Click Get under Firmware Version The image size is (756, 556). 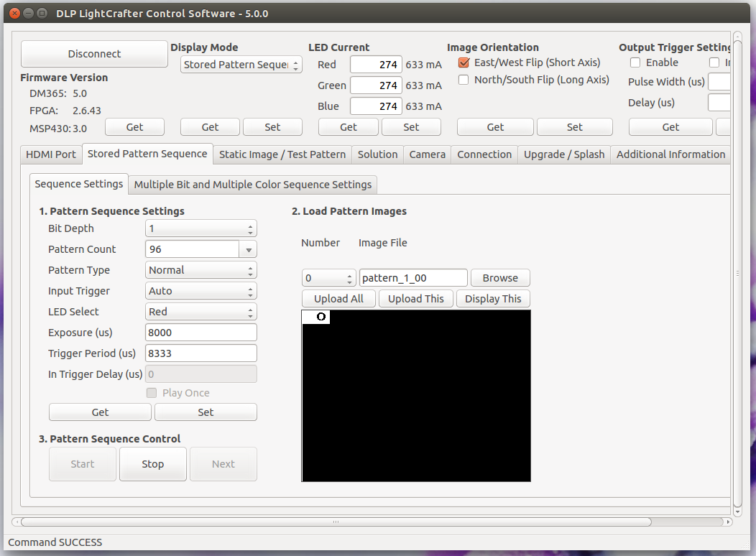click(x=134, y=127)
